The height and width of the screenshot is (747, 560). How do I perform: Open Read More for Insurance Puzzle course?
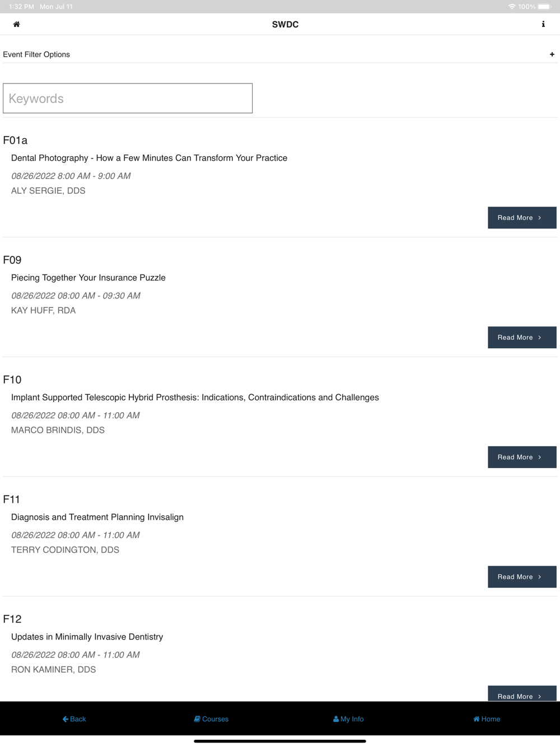pyautogui.click(x=521, y=338)
